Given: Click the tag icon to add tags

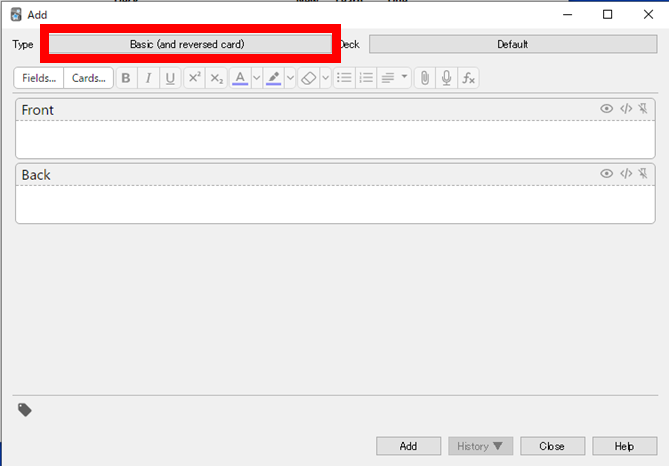Looking at the screenshot, I should 25,410.
